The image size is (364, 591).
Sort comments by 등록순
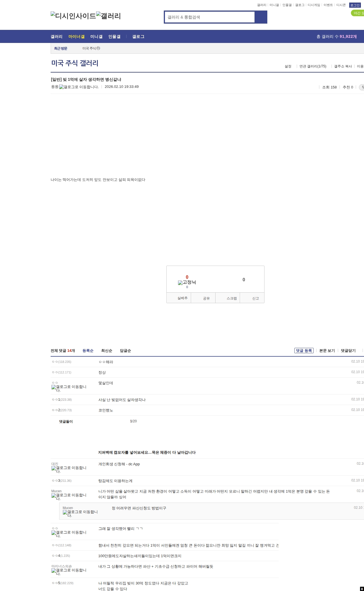88,351
